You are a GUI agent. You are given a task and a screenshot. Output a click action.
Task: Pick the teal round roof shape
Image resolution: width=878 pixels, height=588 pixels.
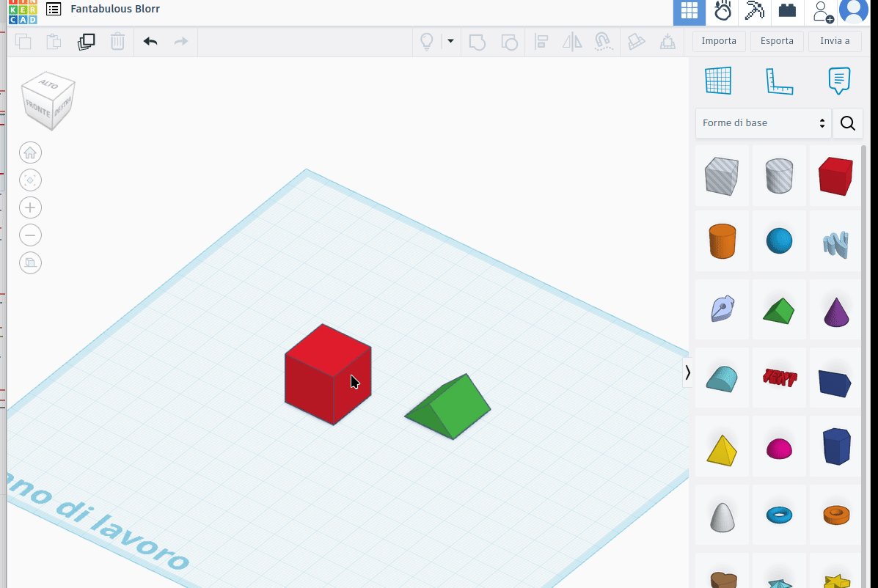[722, 378]
